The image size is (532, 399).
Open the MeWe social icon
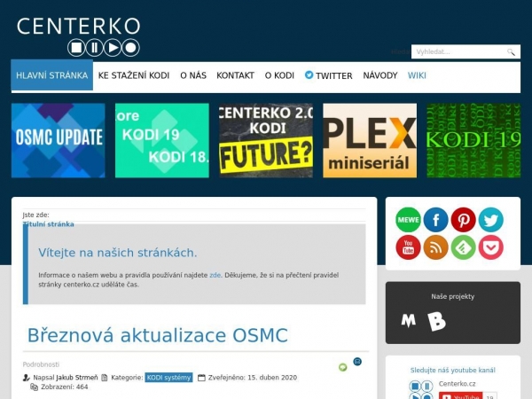point(408,220)
